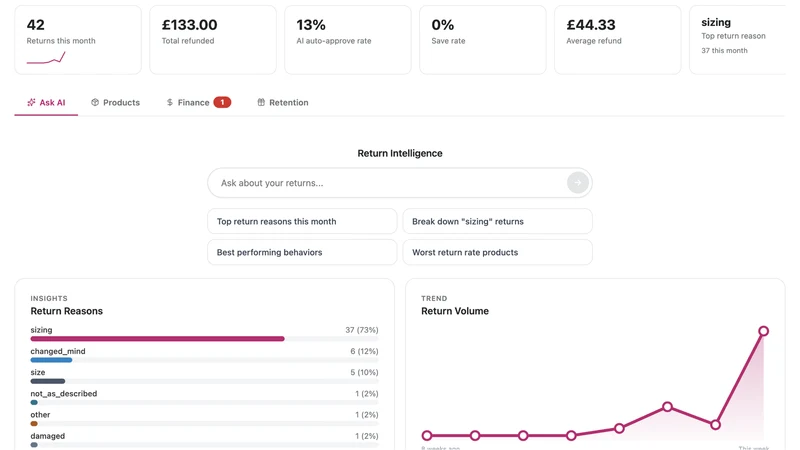The image size is (800, 450).
Task: Click the Returns this month sparkline
Action: (x=46, y=58)
